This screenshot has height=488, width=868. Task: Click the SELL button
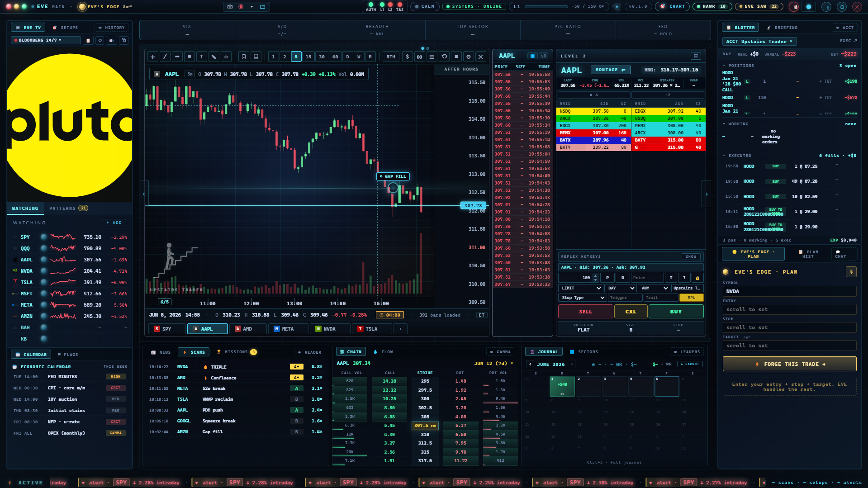tap(586, 312)
